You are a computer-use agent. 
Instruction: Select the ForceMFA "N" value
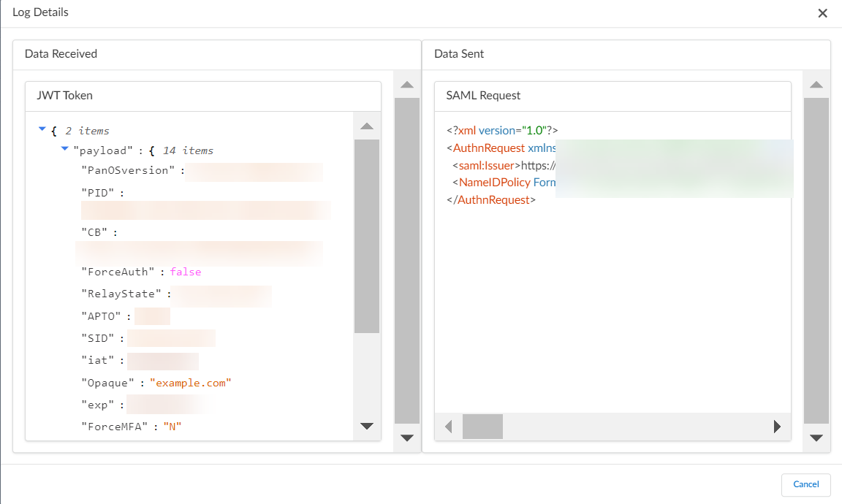[172, 425]
